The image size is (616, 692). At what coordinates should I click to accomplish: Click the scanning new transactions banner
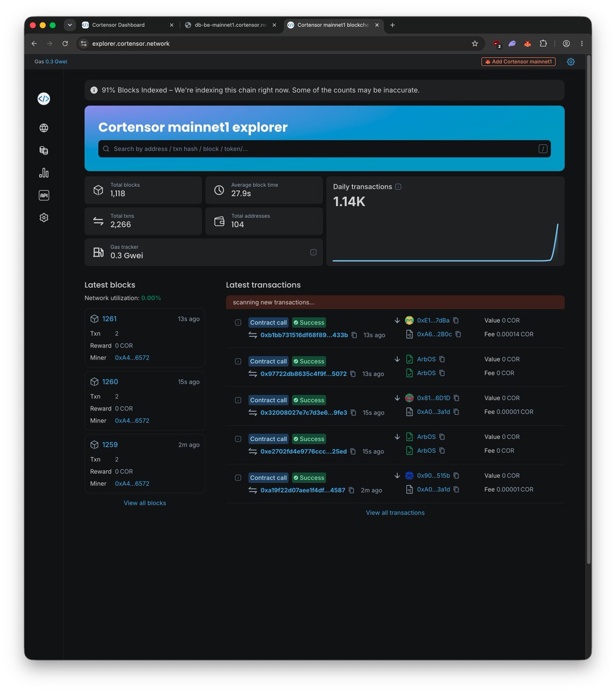395,302
